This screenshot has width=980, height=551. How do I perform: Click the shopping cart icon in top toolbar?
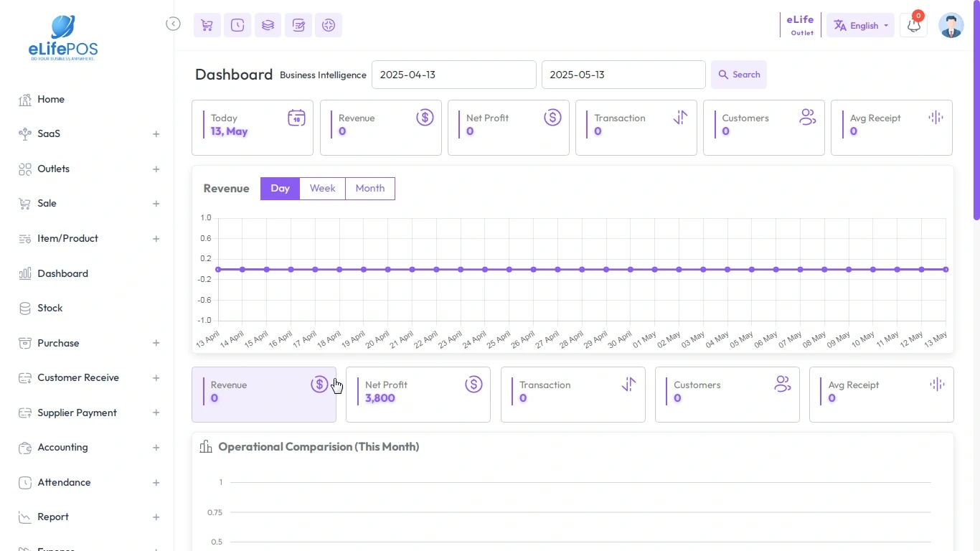[x=207, y=25]
